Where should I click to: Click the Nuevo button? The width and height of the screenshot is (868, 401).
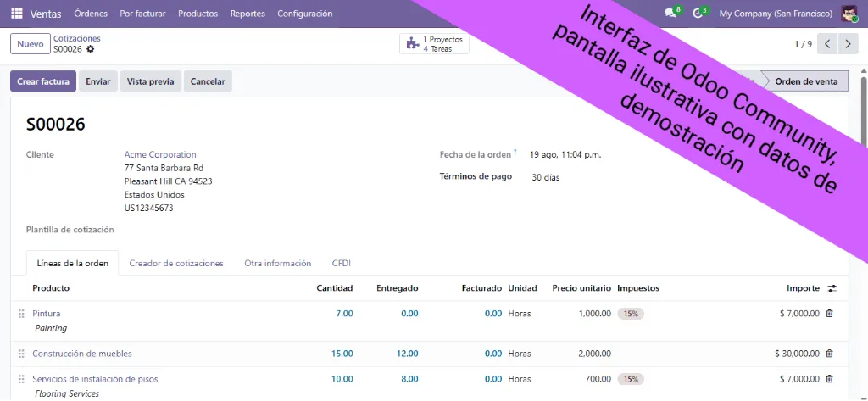point(31,44)
